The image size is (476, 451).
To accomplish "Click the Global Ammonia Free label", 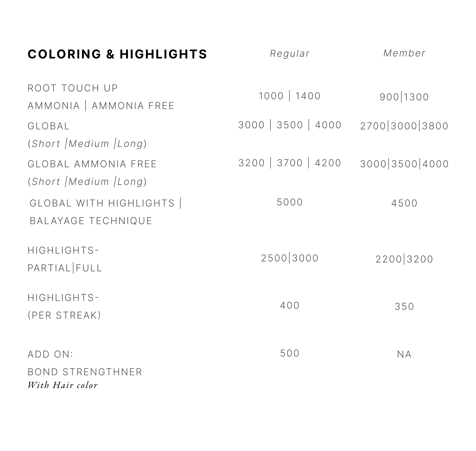I will coord(92,164).
